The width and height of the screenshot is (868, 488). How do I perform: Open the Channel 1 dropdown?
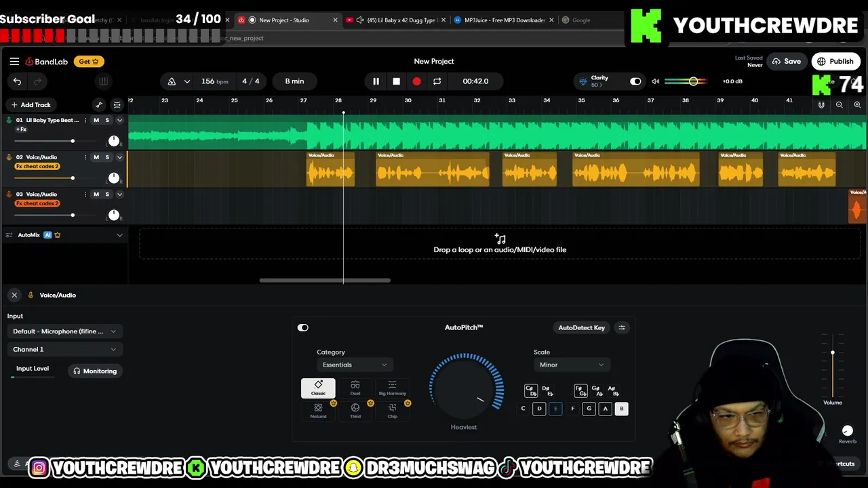[x=64, y=350]
